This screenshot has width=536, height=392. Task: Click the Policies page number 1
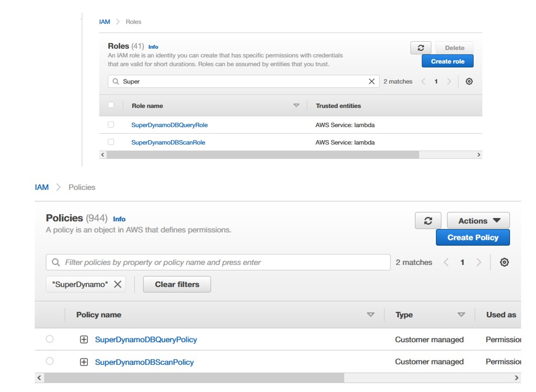(x=462, y=262)
